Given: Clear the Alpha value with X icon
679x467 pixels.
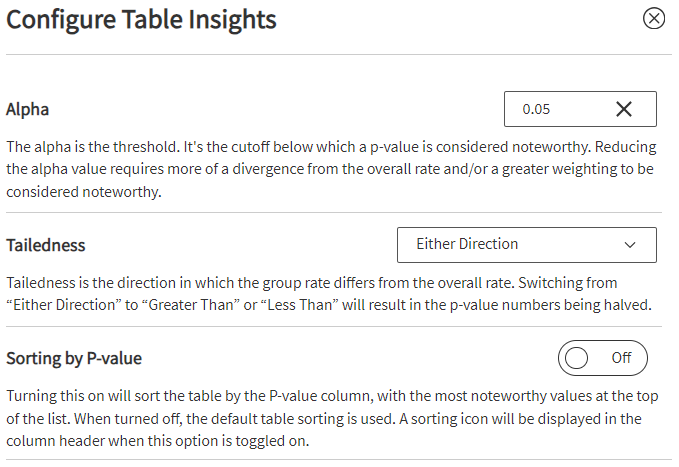Looking at the screenshot, I should click(x=624, y=110).
